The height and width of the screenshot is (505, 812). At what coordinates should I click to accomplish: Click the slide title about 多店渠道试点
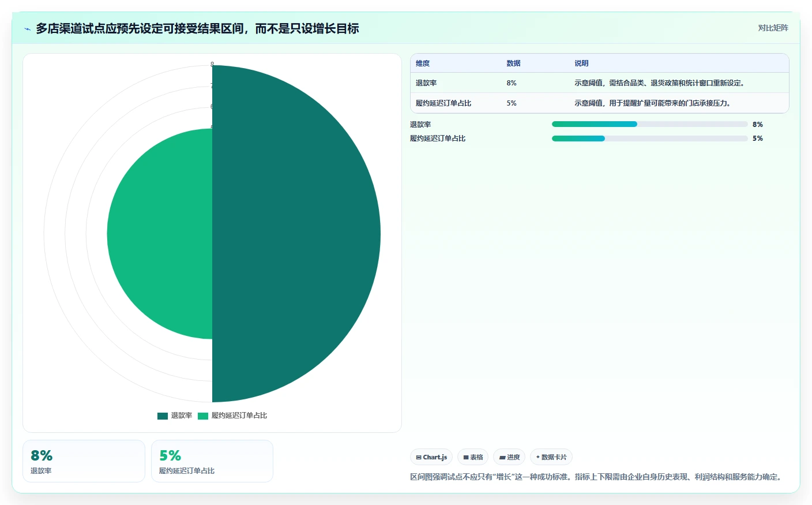click(x=197, y=28)
